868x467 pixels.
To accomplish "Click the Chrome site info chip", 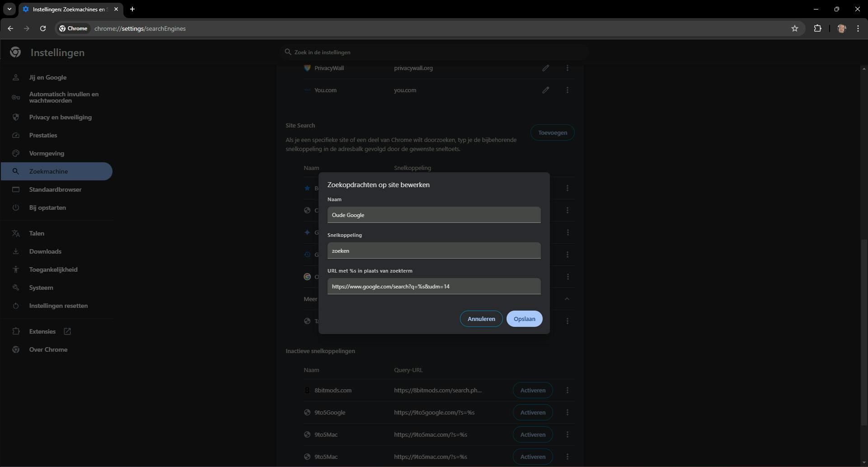I will 73,28.
